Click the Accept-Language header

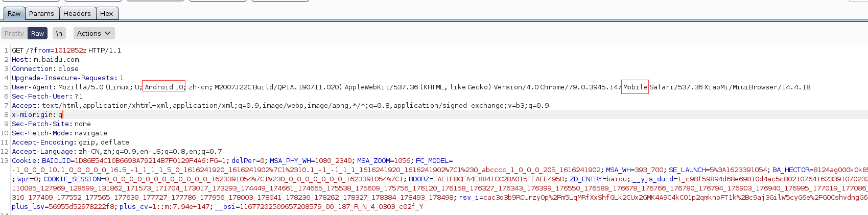[116, 151]
